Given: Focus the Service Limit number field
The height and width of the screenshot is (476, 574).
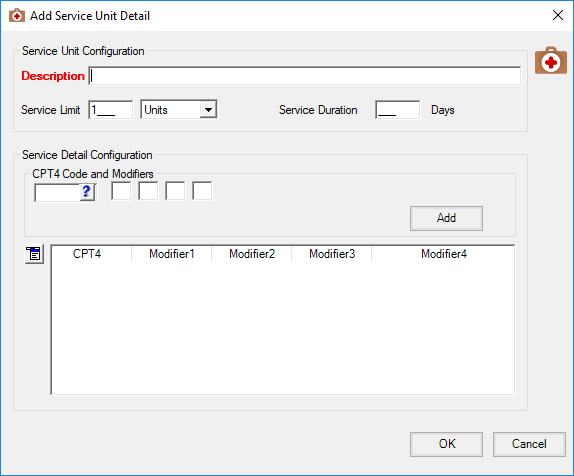Looking at the screenshot, I should click(x=111, y=109).
